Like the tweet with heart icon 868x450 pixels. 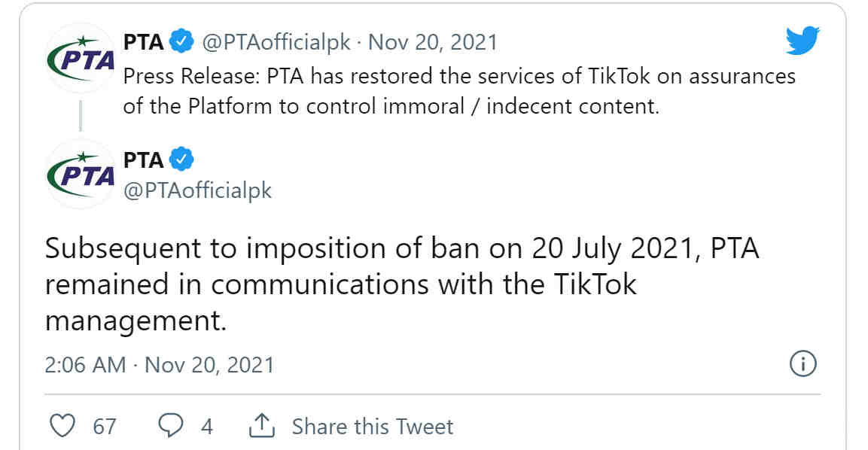click(62, 426)
